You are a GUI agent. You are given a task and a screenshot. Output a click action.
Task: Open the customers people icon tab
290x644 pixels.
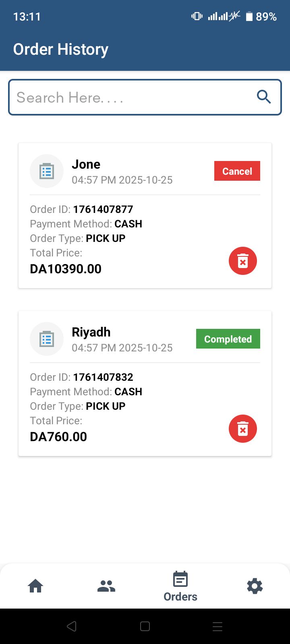106,586
